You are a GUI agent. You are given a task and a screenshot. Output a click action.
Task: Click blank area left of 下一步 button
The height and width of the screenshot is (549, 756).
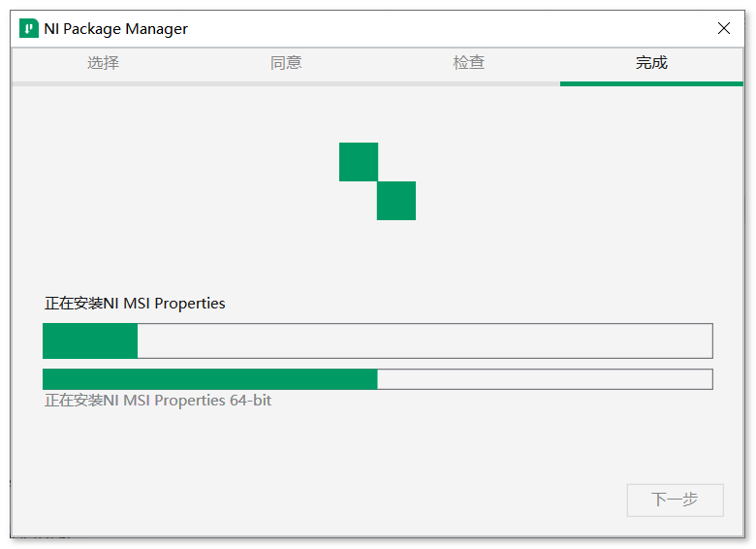click(337, 500)
